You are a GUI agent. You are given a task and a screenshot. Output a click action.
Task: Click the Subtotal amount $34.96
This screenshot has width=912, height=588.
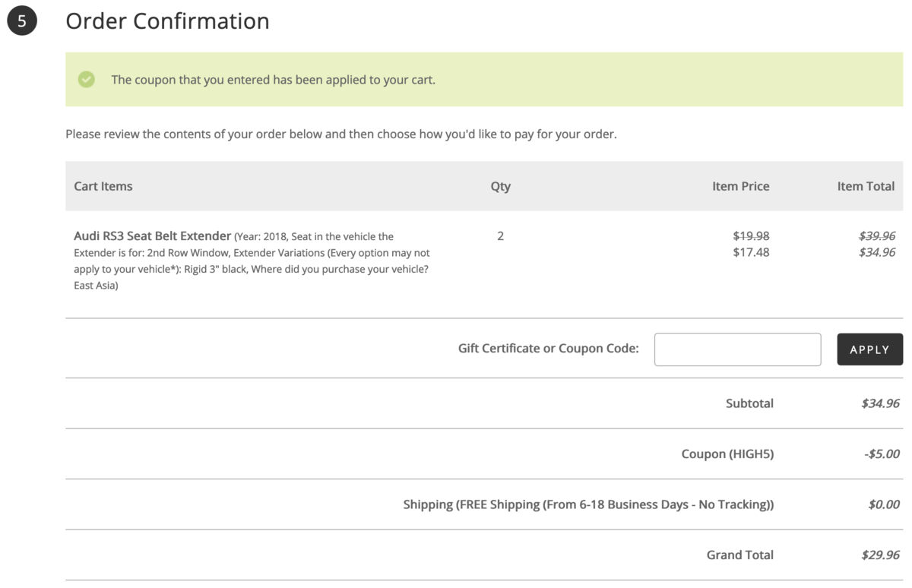[x=880, y=403]
